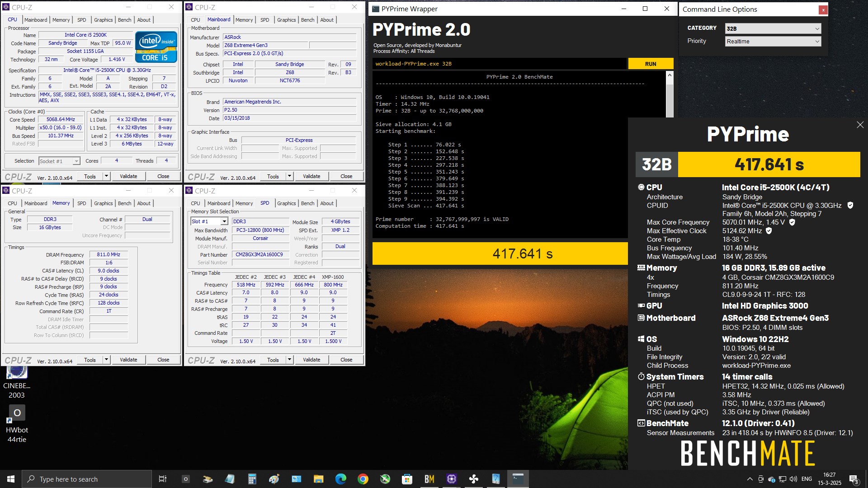Expand Tools arrow in CPU-Z SPD window

[290, 360]
